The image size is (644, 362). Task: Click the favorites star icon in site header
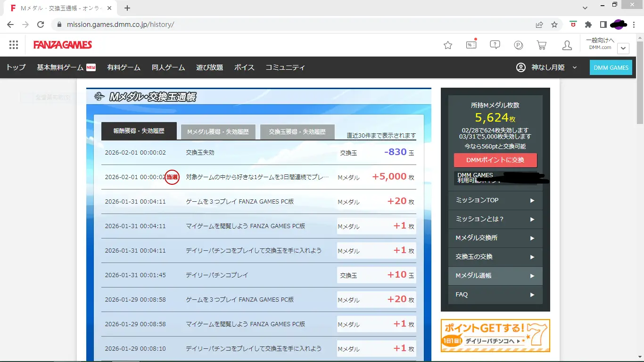448,45
